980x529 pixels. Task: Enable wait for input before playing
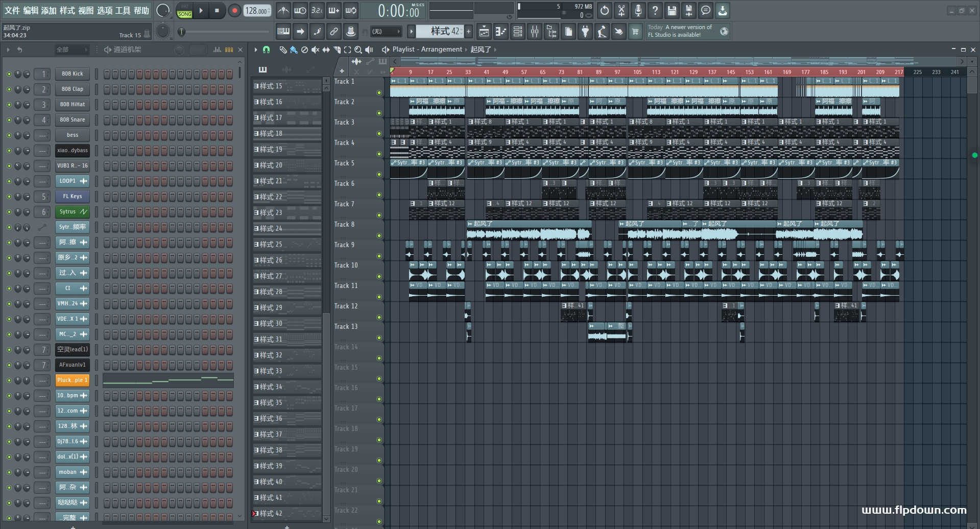coord(300,10)
